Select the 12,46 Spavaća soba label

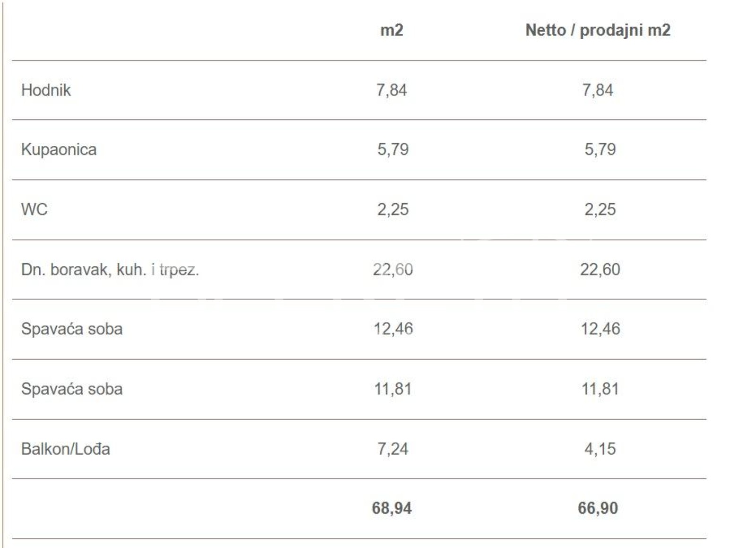[x=71, y=329]
